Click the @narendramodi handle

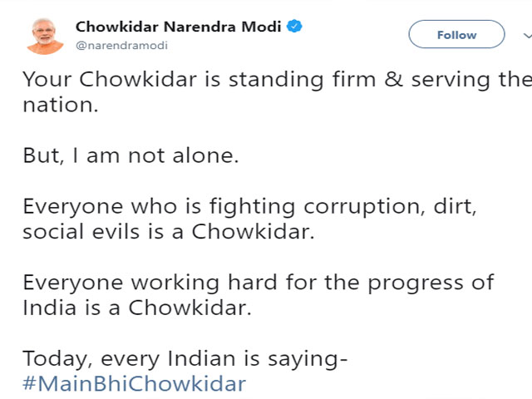(x=122, y=46)
